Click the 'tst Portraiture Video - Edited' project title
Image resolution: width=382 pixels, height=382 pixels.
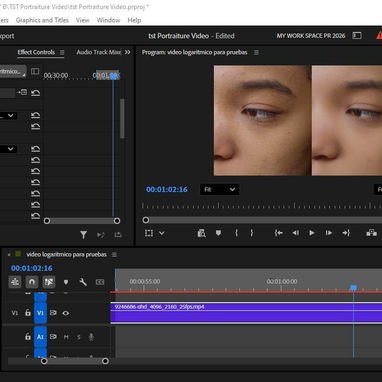click(x=191, y=36)
